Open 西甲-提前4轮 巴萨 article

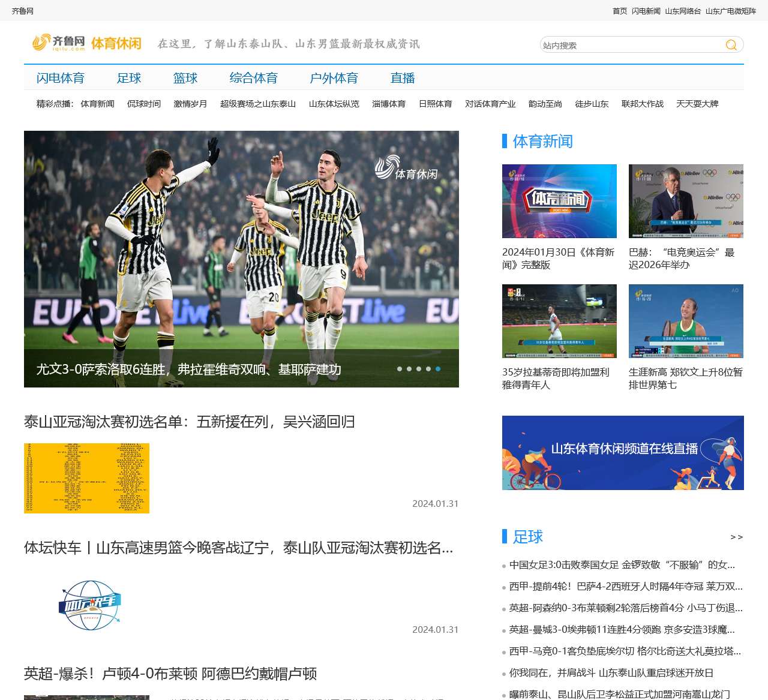click(626, 587)
